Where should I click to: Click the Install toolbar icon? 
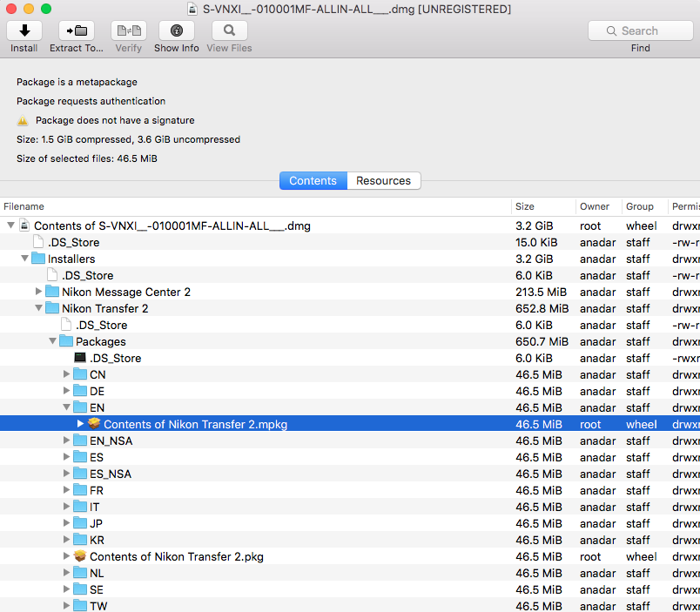tap(24, 30)
